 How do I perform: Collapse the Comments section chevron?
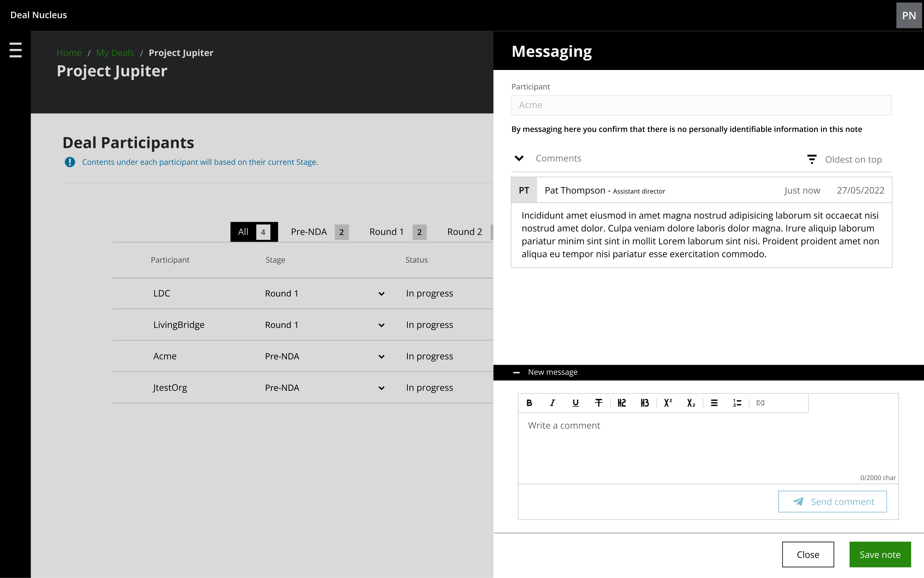pos(519,158)
